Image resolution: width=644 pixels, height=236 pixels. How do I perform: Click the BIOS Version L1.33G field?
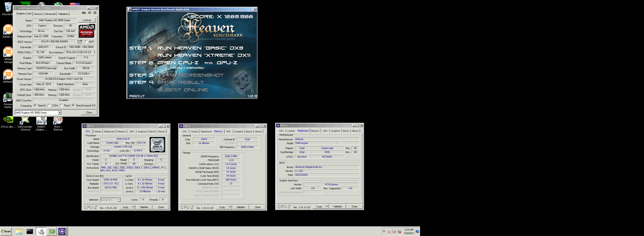coord(327,171)
